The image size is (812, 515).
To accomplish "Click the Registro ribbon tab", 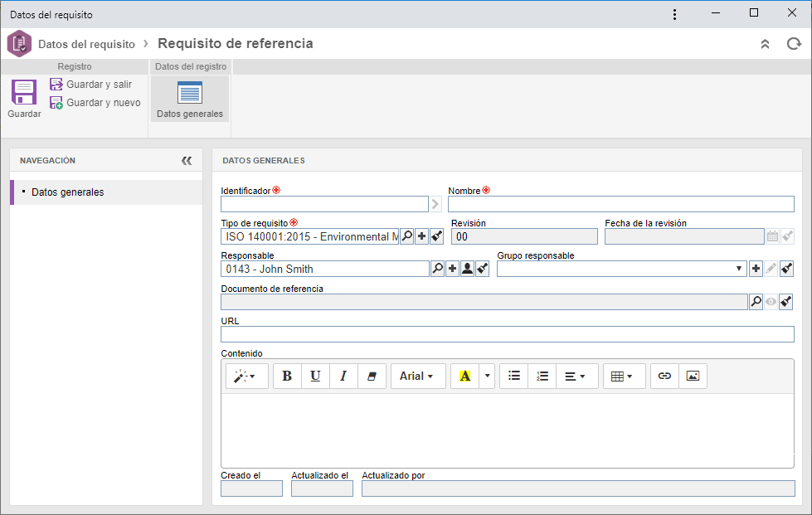I will [75, 66].
